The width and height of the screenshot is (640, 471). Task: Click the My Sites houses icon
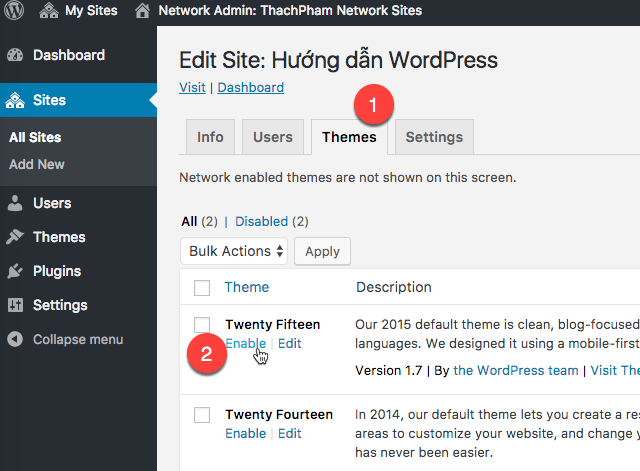(x=49, y=11)
